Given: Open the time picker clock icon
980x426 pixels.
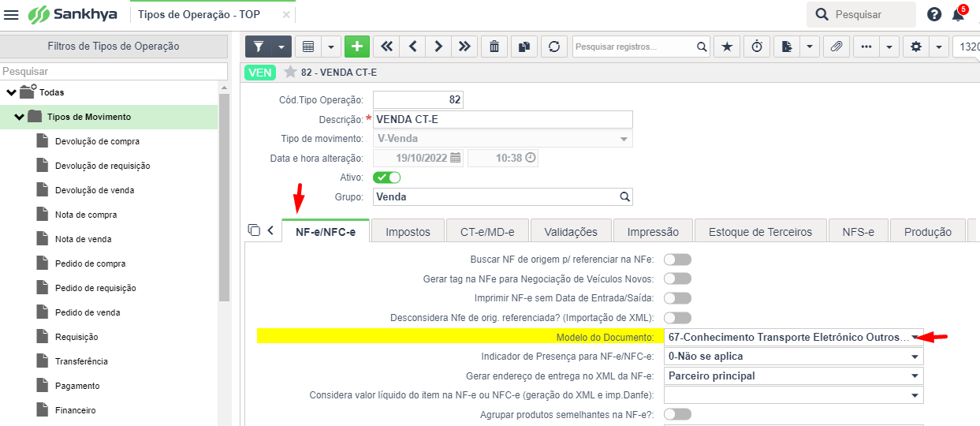Looking at the screenshot, I should pyautogui.click(x=531, y=158).
